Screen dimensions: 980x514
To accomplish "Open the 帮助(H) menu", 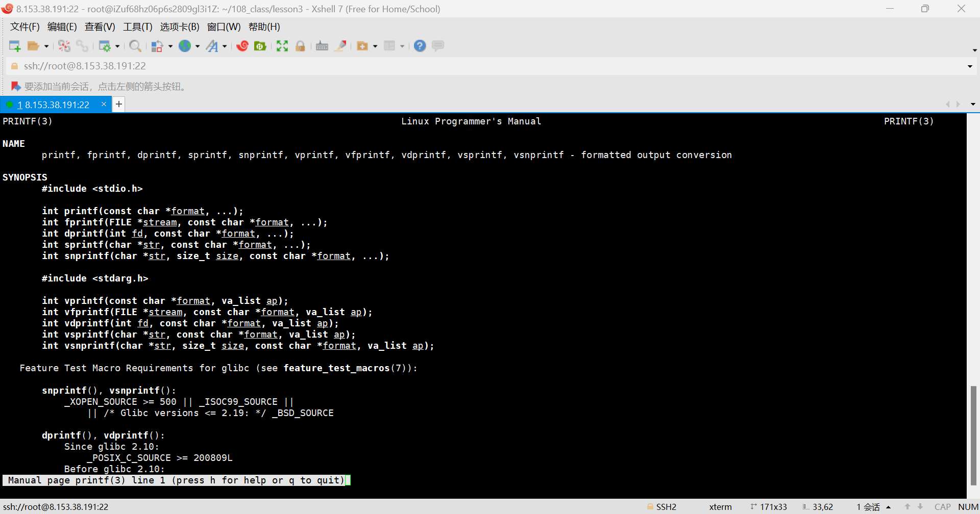I will click(264, 27).
